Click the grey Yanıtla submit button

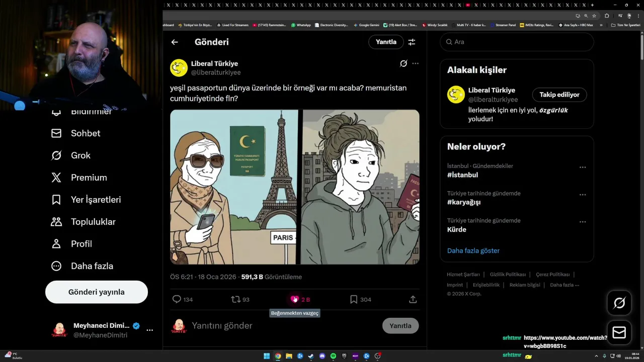pyautogui.click(x=400, y=326)
